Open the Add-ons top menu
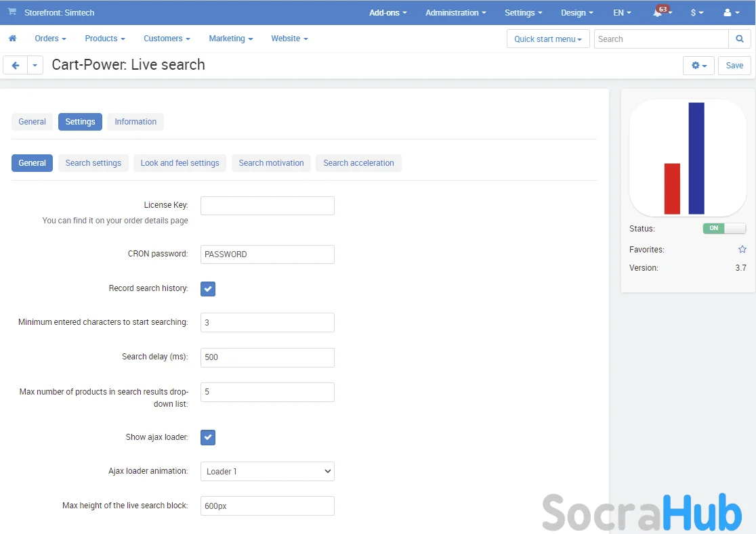Viewport: 756px width, 534px height. click(388, 13)
